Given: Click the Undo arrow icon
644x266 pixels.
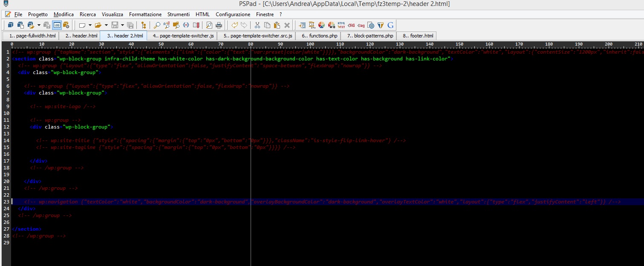Looking at the screenshot, I should [235, 25].
